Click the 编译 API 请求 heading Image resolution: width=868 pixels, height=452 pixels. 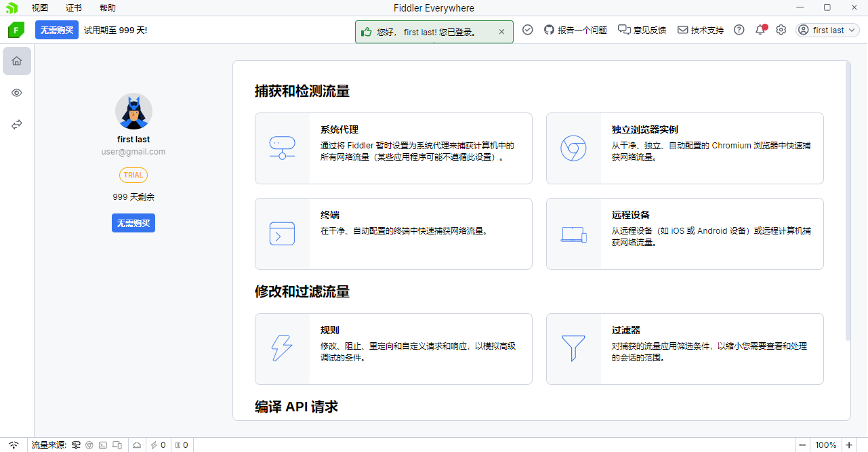click(296, 407)
